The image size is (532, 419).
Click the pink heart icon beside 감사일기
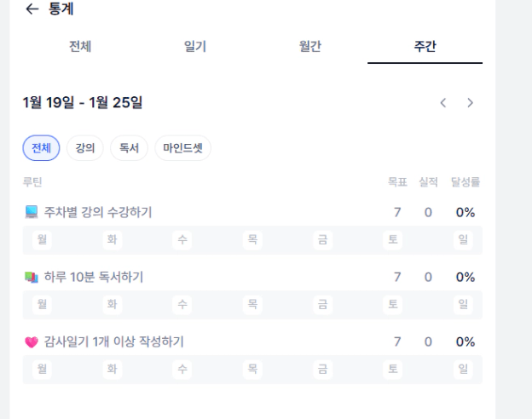pyautogui.click(x=32, y=342)
